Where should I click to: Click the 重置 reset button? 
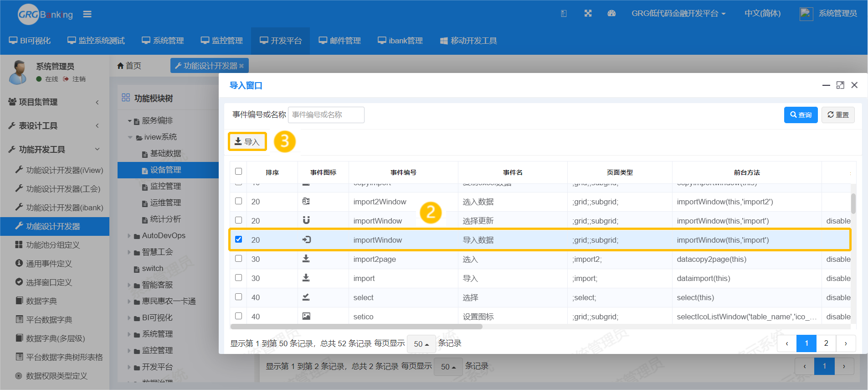(838, 115)
